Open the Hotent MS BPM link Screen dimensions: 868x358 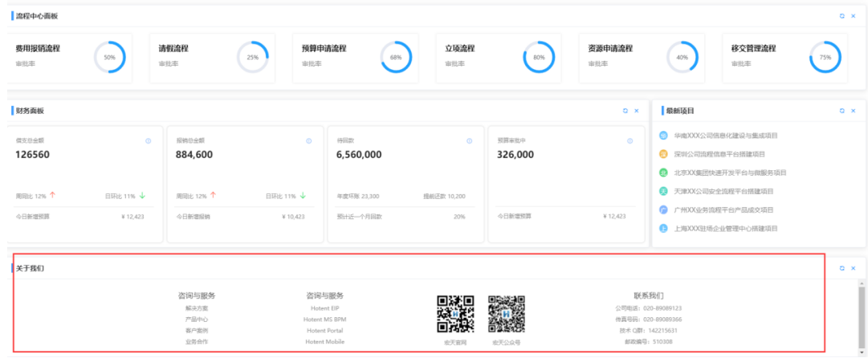click(x=325, y=319)
